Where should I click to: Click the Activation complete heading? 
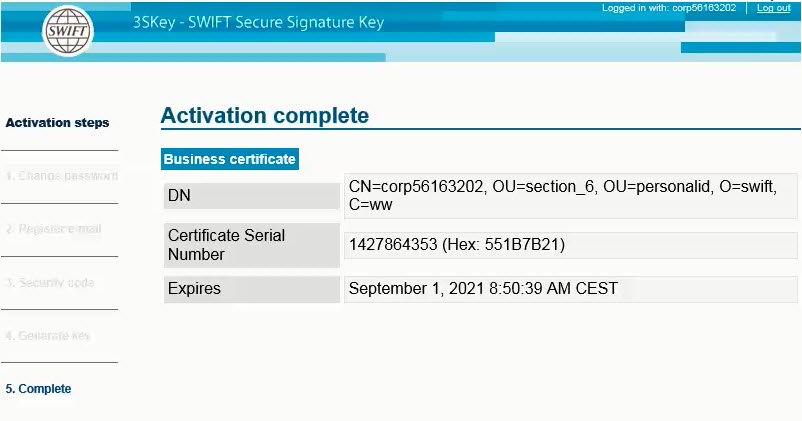pyautogui.click(x=265, y=116)
